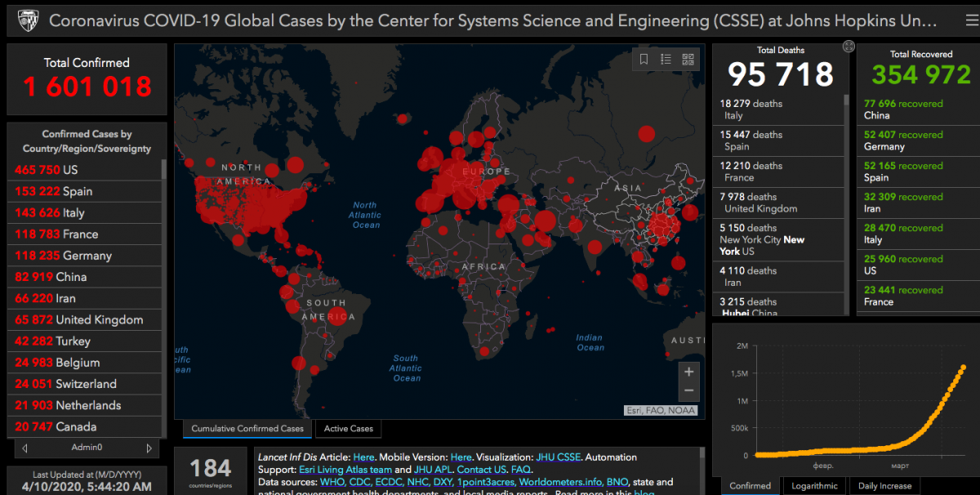The image size is (980, 495).
Task: Select the 465 750 US row
Action: pos(86,170)
